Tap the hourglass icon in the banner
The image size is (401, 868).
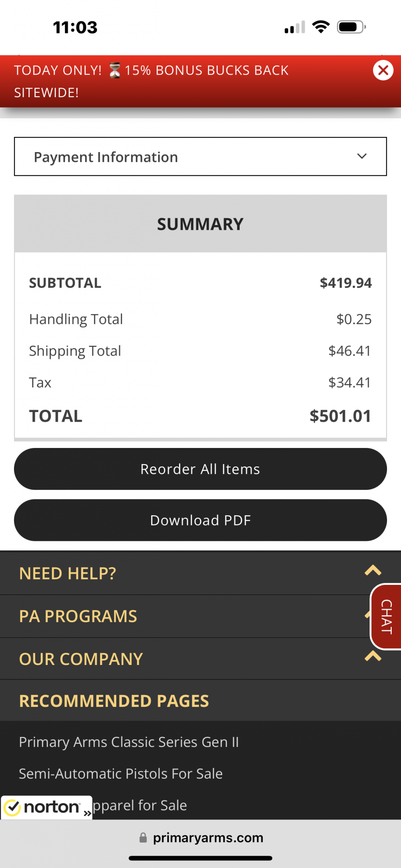(114, 70)
